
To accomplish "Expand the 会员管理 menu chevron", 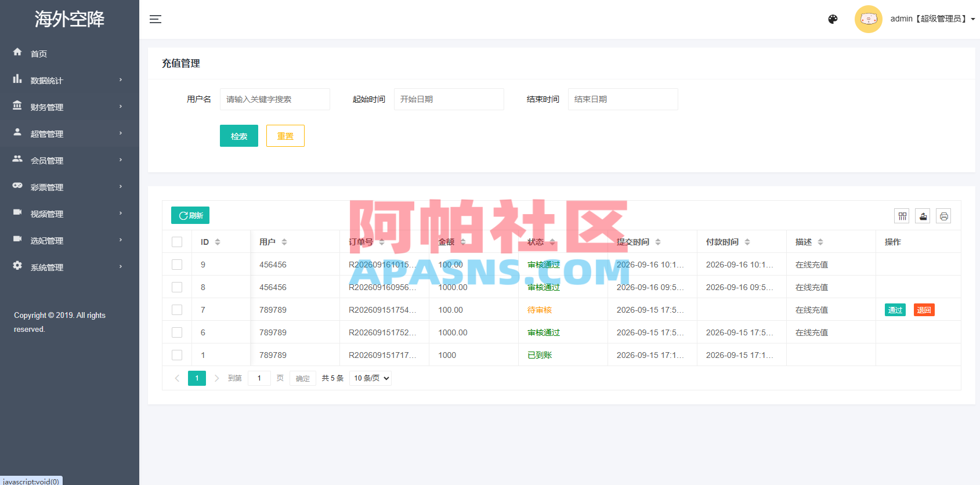I will (121, 160).
